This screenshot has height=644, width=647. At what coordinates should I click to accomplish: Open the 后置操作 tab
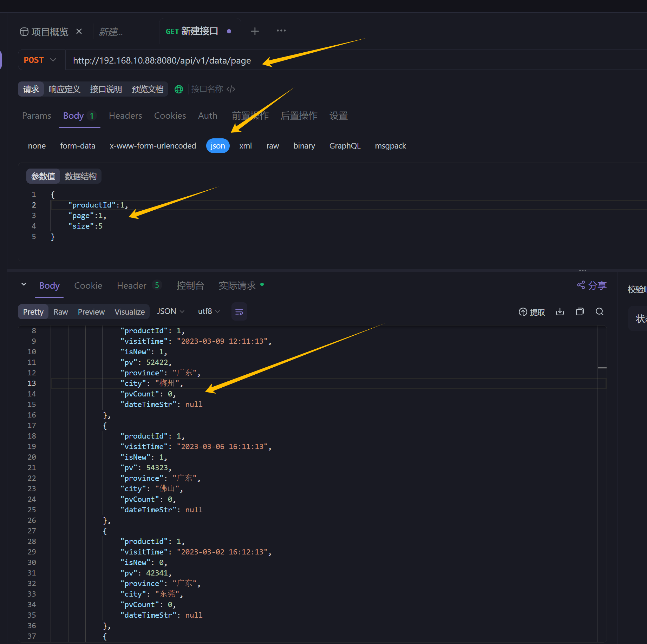click(299, 116)
